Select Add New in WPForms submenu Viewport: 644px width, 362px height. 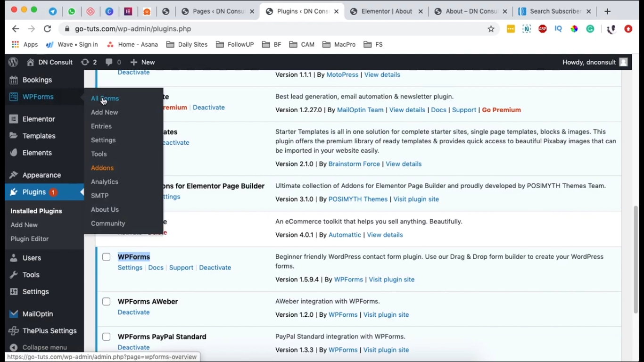point(104,112)
